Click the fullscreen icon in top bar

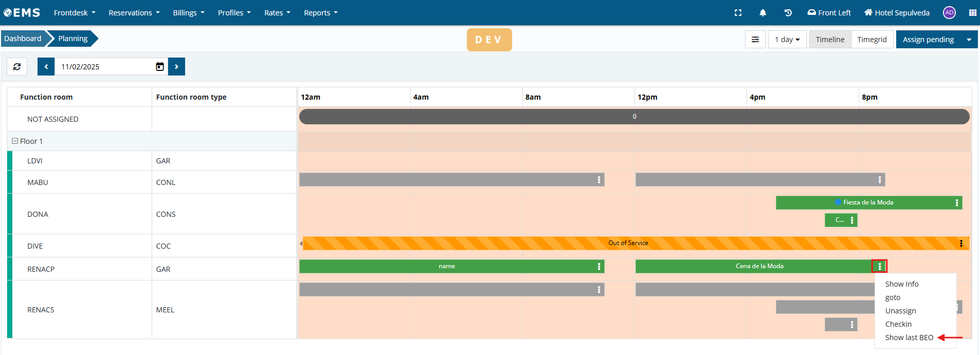pos(738,13)
